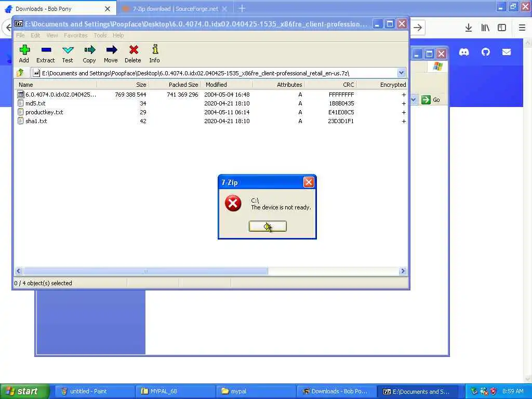Screen dimensions: 532x399
Task: Click the horizontal scrollbar left arrow
Action: point(19,271)
